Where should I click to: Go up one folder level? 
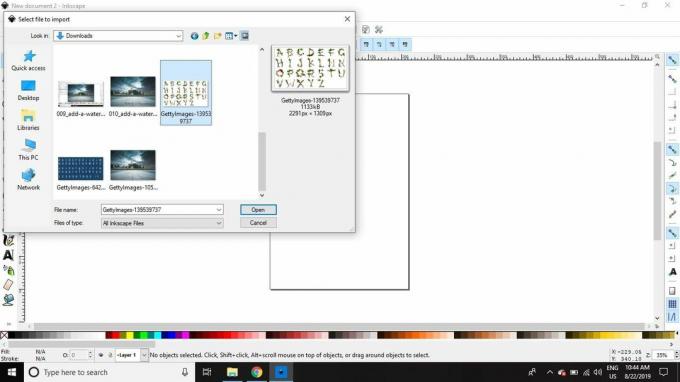click(x=206, y=36)
